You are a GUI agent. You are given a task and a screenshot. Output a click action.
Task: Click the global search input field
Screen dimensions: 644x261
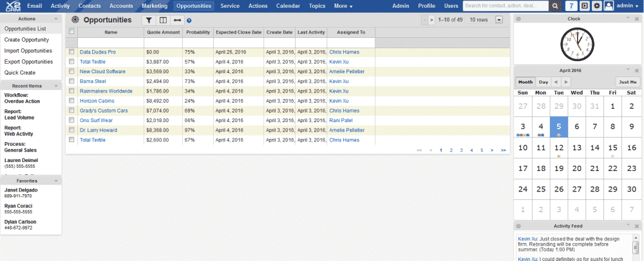point(506,6)
